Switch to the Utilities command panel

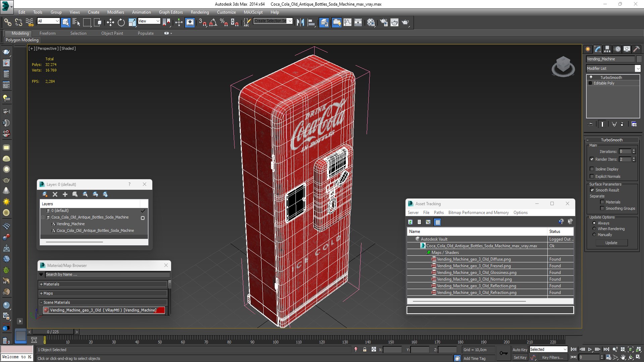click(x=636, y=49)
